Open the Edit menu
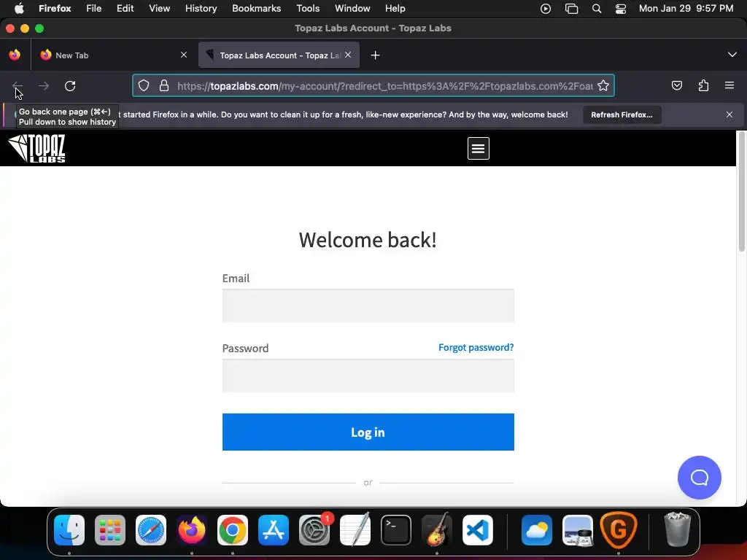Image resolution: width=747 pixels, height=560 pixels. pos(125,9)
